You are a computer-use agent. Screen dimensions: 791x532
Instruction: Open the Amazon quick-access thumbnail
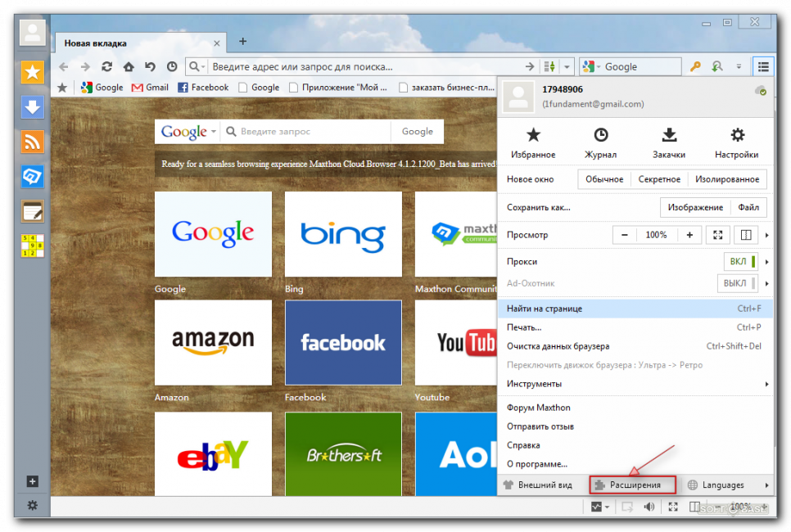pos(213,343)
